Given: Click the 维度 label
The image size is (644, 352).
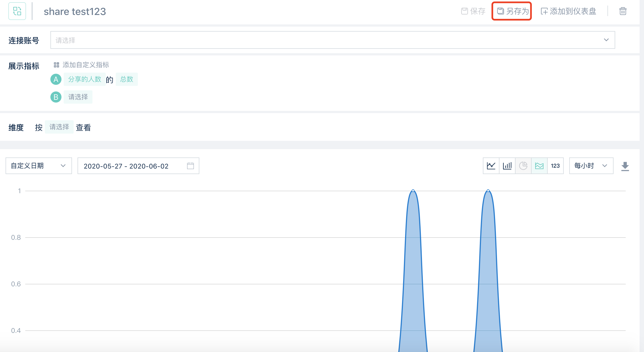Looking at the screenshot, I should click(16, 127).
